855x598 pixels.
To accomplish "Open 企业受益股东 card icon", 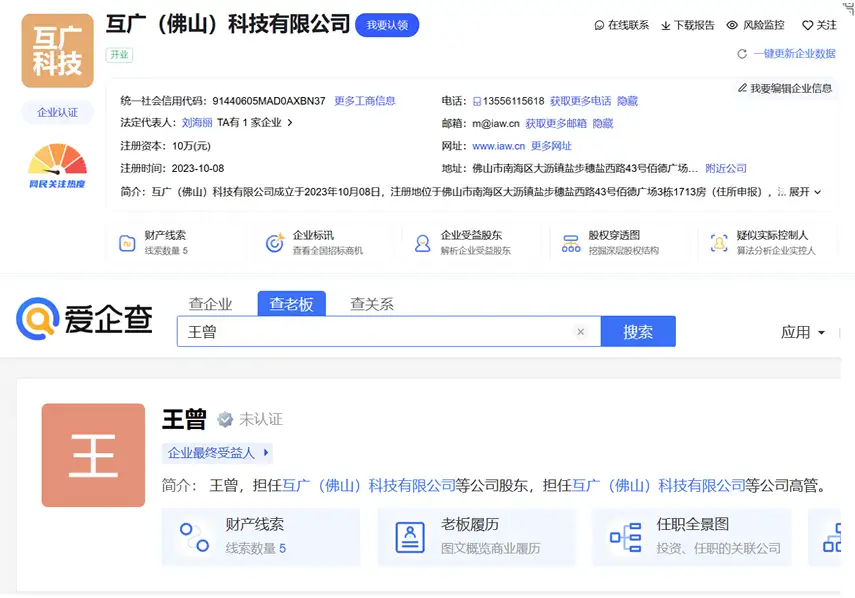I will click(x=423, y=243).
